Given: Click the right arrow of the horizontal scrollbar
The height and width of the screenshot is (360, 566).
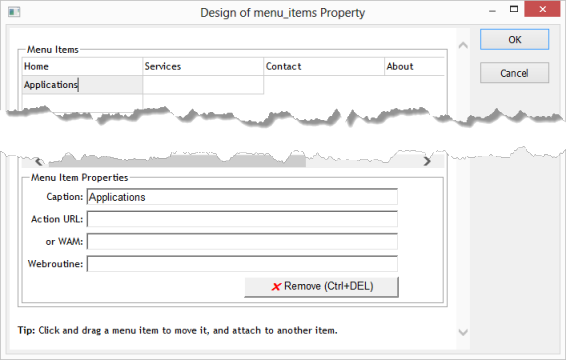Looking at the screenshot, I should 427,161.
